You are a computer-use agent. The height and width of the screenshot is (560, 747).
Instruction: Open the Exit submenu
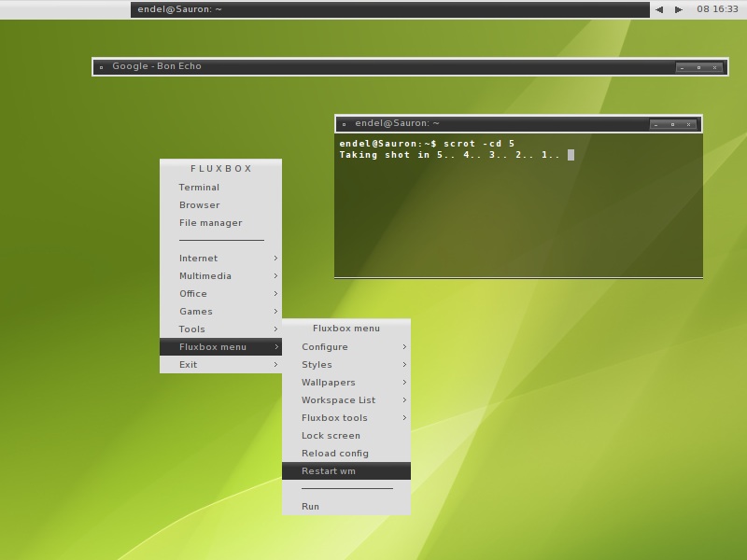[220, 364]
